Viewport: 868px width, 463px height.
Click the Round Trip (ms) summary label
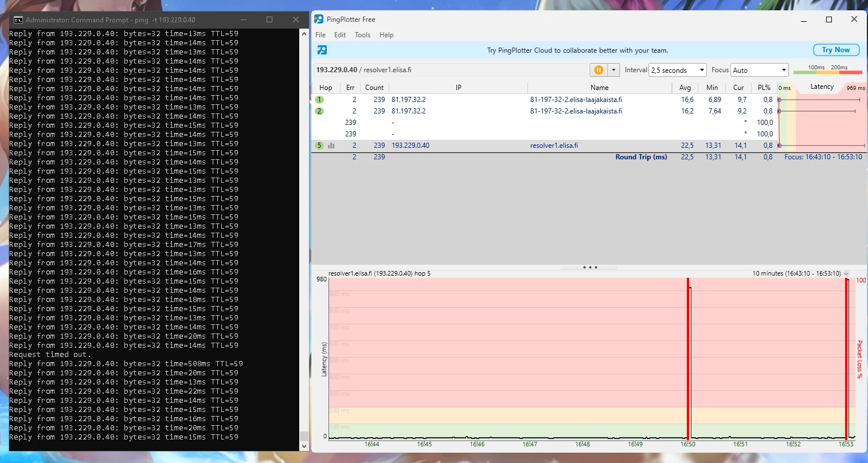[x=642, y=157]
